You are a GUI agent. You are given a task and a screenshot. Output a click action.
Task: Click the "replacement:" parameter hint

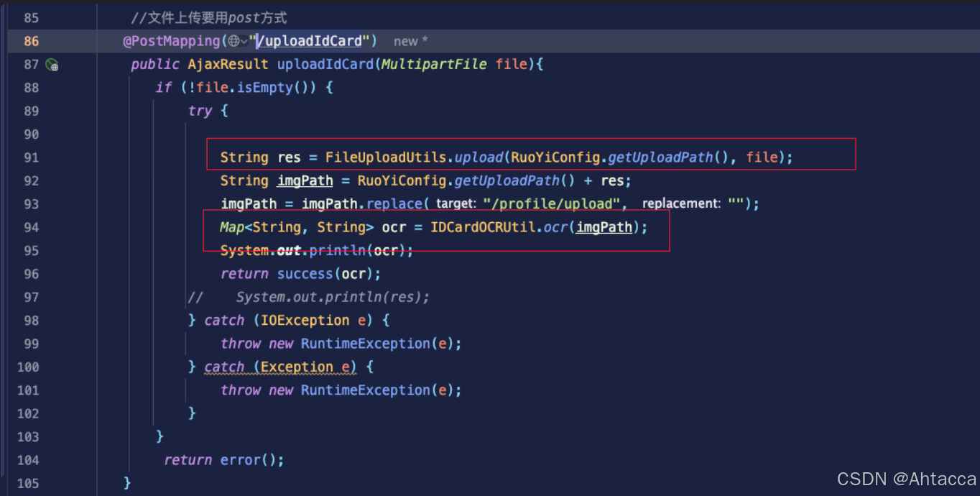680,204
